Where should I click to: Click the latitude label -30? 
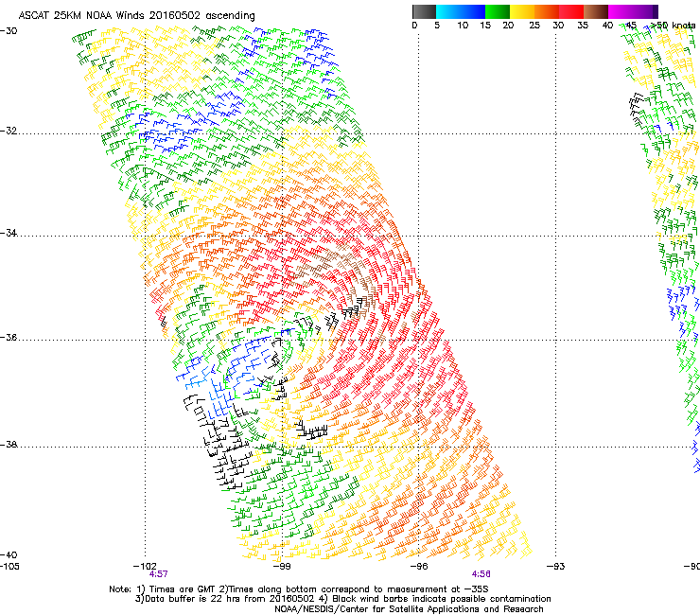click(x=9, y=31)
